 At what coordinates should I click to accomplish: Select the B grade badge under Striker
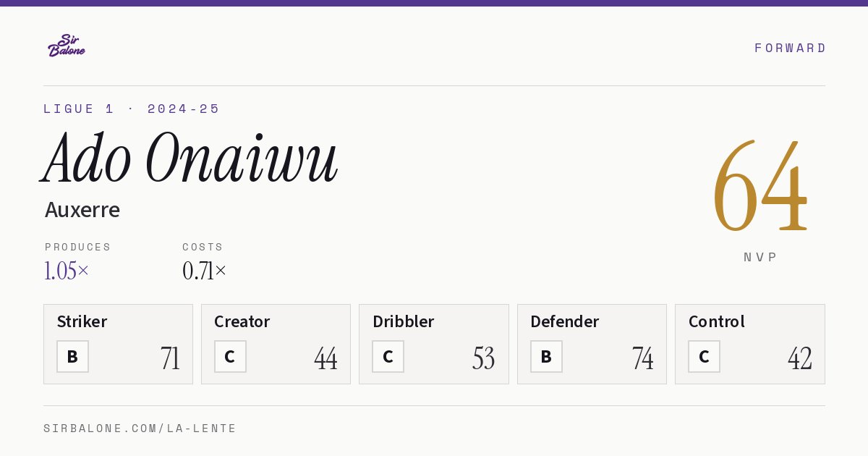[x=72, y=356]
